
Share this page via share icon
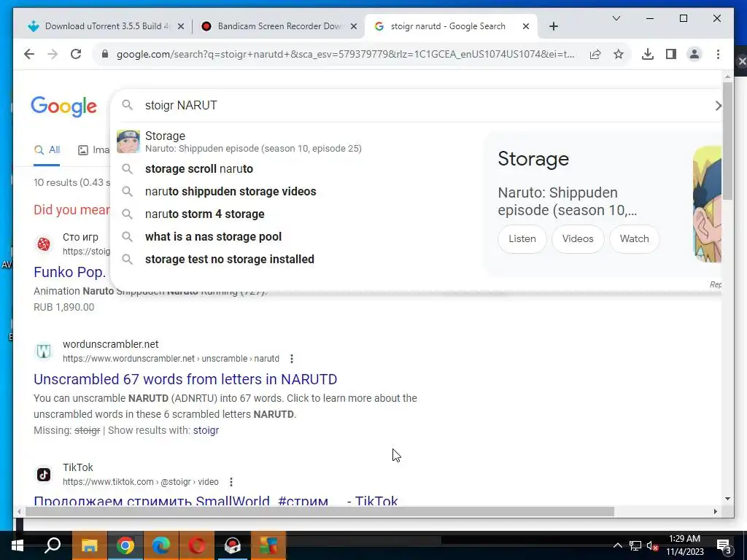pyautogui.click(x=595, y=54)
